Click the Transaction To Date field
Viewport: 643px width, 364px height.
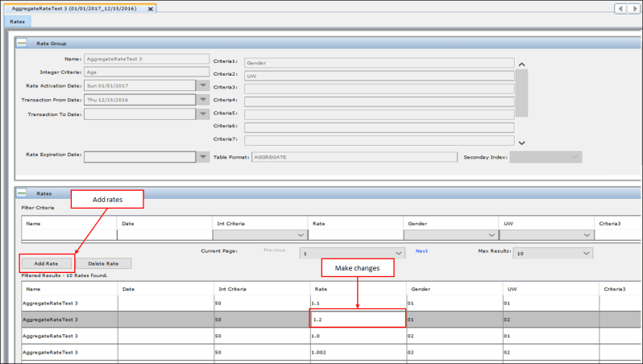140,114
